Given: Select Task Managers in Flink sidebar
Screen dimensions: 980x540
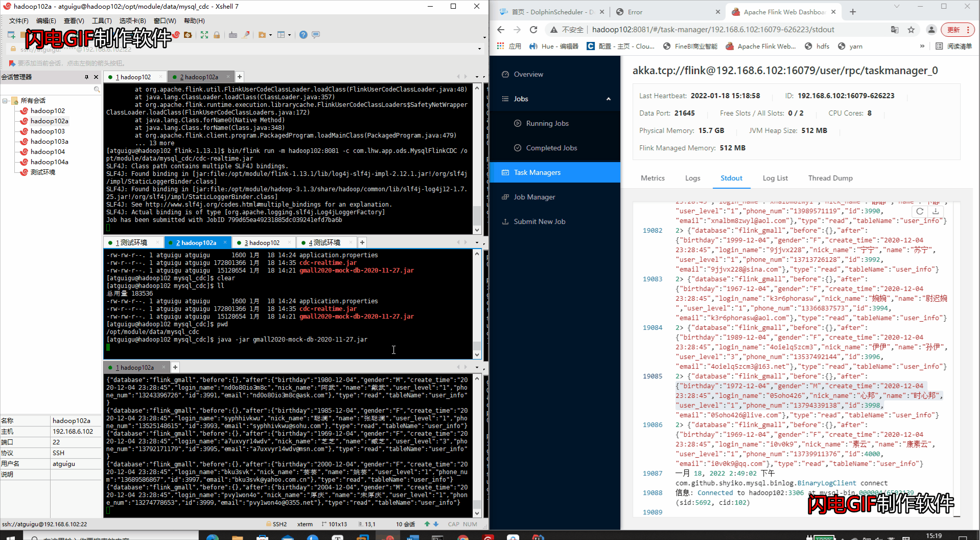Looking at the screenshot, I should (x=555, y=172).
